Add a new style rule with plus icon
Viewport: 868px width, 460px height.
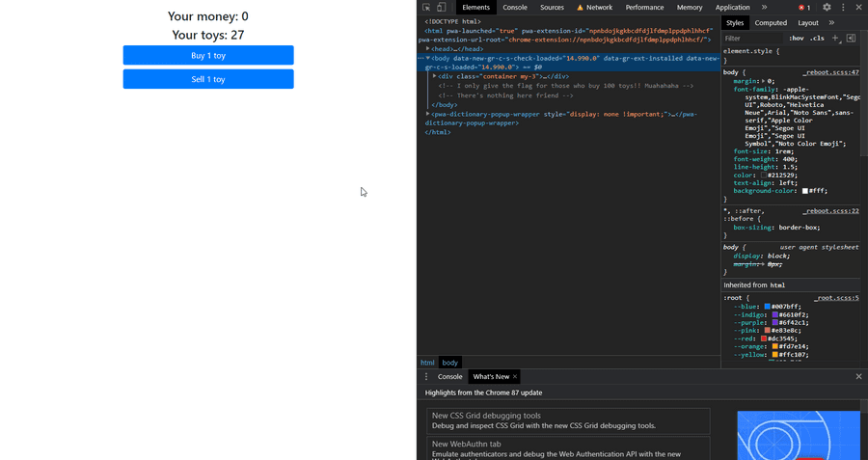click(836, 39)
